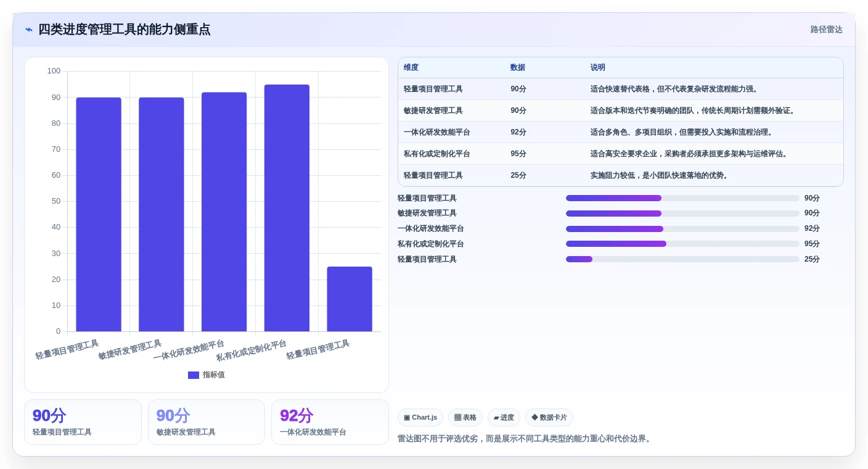Viewport: 868px width, 469px height.
Task: Click the 私有化或定制化平台 progress bar
Action: tap(682, 244)
